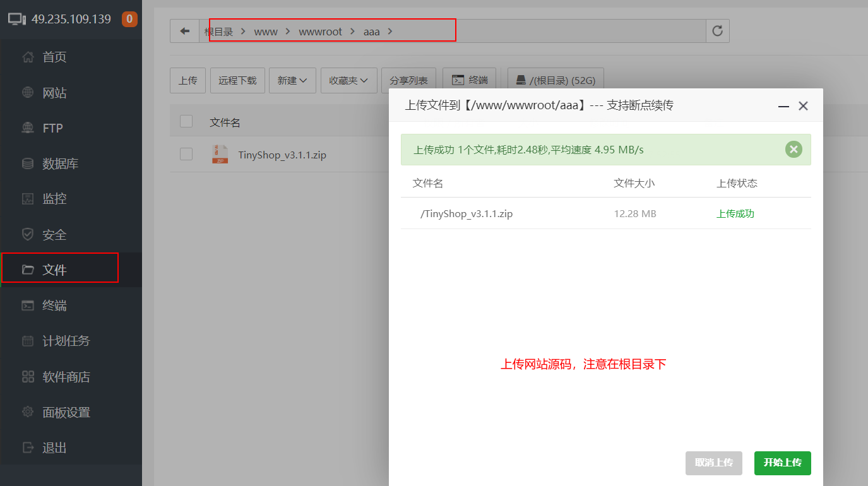
Task: Click the calendar icon beside 计划任务
Action: pyautogui.click(x=28, y=341)
